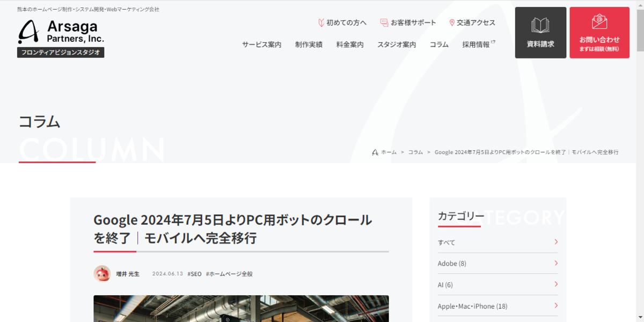Expand the Adobe (8) category arrow
The height and width of the screenshot is (322, 644).
[556, 263]
